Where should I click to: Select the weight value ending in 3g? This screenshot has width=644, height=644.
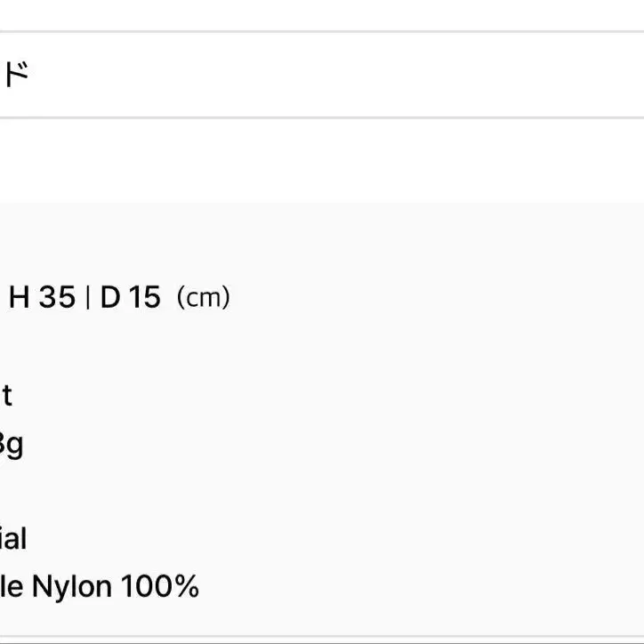point(11,444)
